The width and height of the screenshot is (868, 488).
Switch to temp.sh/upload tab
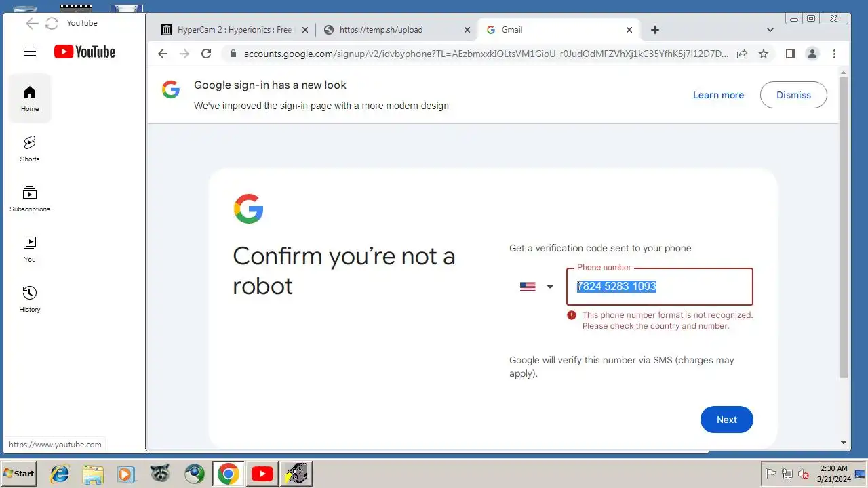click(x=397, y=30)
